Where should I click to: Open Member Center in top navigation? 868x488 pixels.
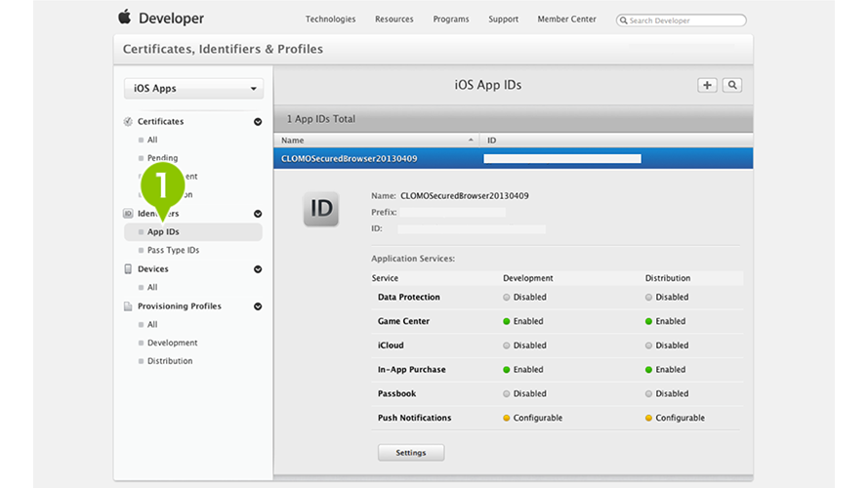point(566,19)
